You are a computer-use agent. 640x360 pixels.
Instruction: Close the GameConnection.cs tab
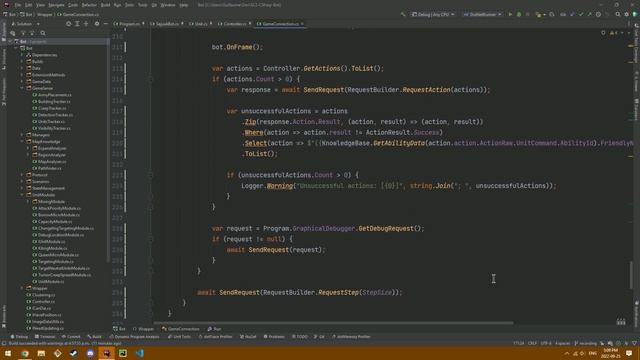pyautogui.click(x=302, y=24)
